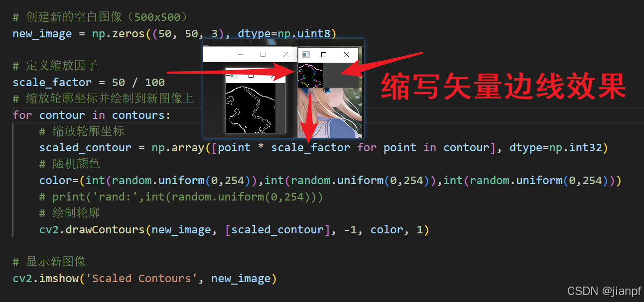Click the commented print('rand:') line
The width and height of the screenshot is (644, 302).
(181, 197)
